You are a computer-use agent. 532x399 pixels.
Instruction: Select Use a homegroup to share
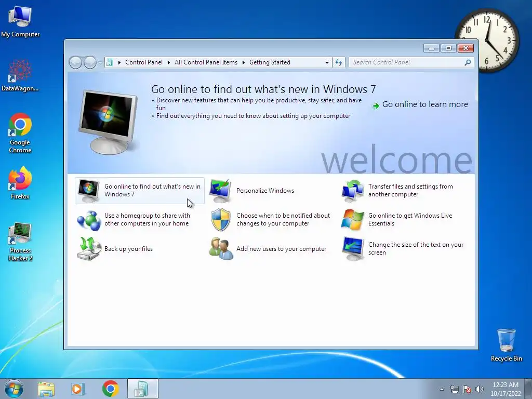click(147, 220)
